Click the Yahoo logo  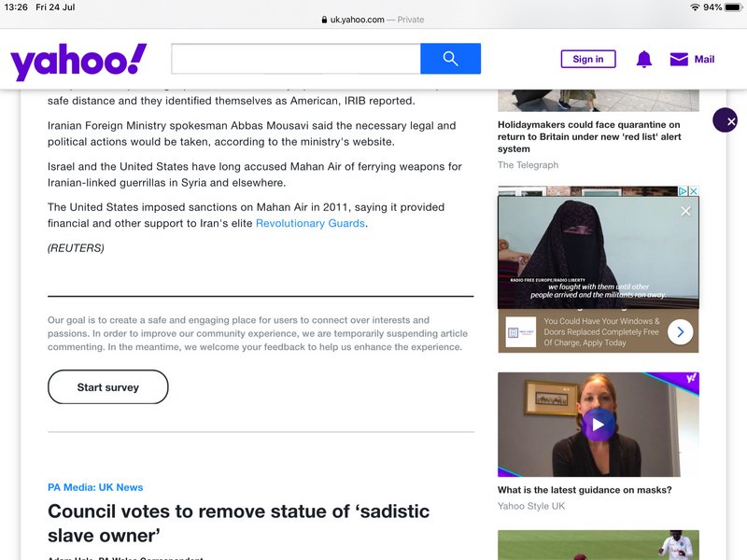pos(78,61)
